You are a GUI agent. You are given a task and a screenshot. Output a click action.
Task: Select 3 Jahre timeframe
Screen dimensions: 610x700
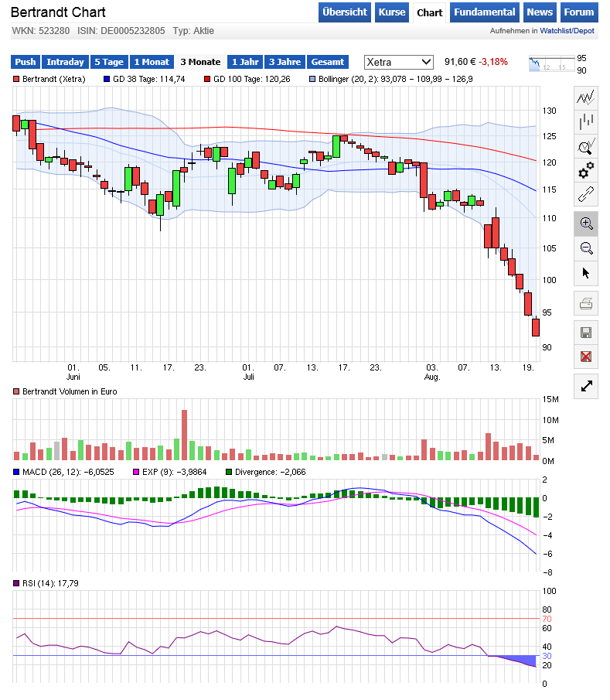coord(285,62)
